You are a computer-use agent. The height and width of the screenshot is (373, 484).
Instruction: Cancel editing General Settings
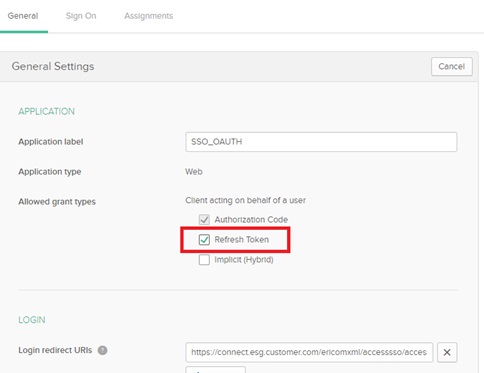(x=452, y=66)
